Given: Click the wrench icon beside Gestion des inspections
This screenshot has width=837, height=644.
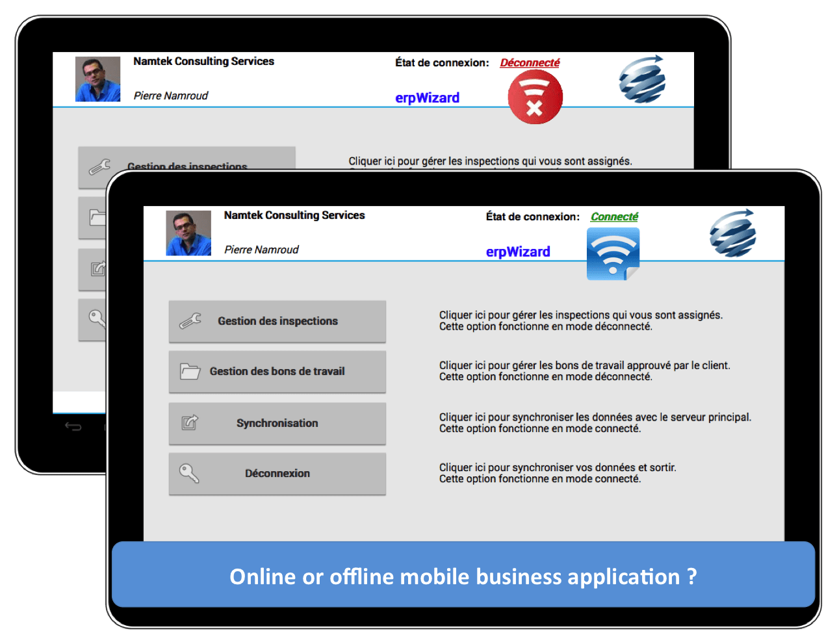Looking at the screenshot, I should point(190,321).
